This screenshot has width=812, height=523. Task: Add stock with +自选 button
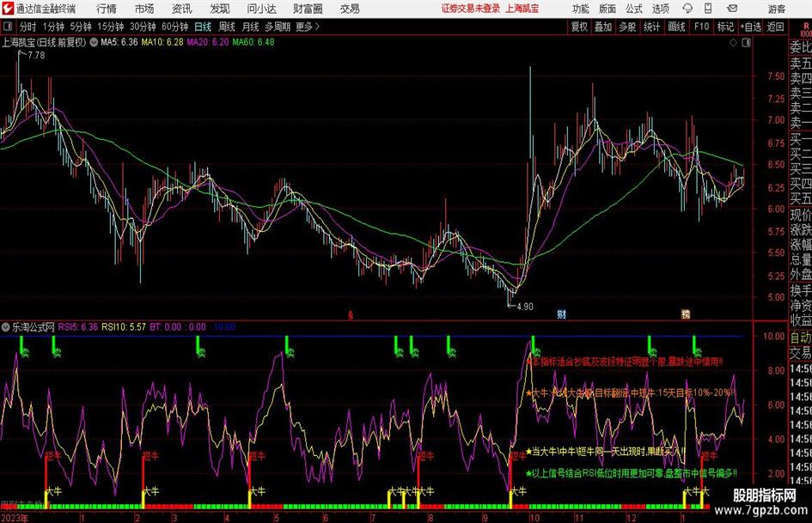click(x=751, y=26)
